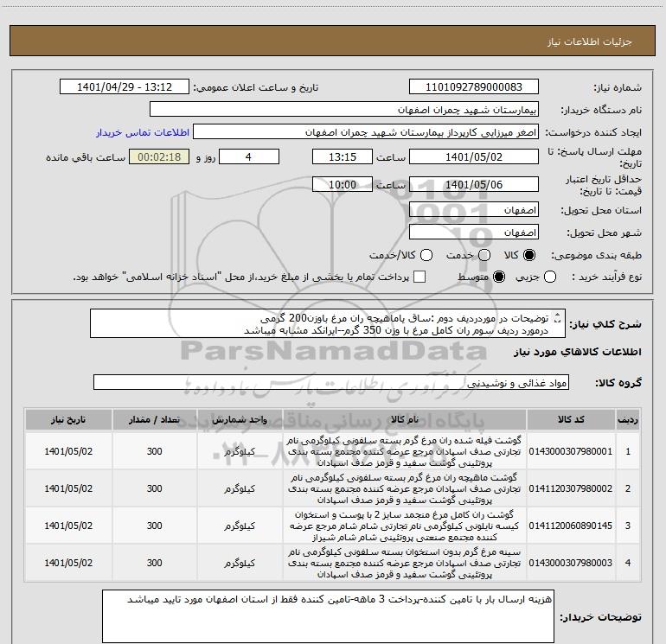Select the کالا category radio button
The width and height of the screenshot is (666, 644).
529,255
